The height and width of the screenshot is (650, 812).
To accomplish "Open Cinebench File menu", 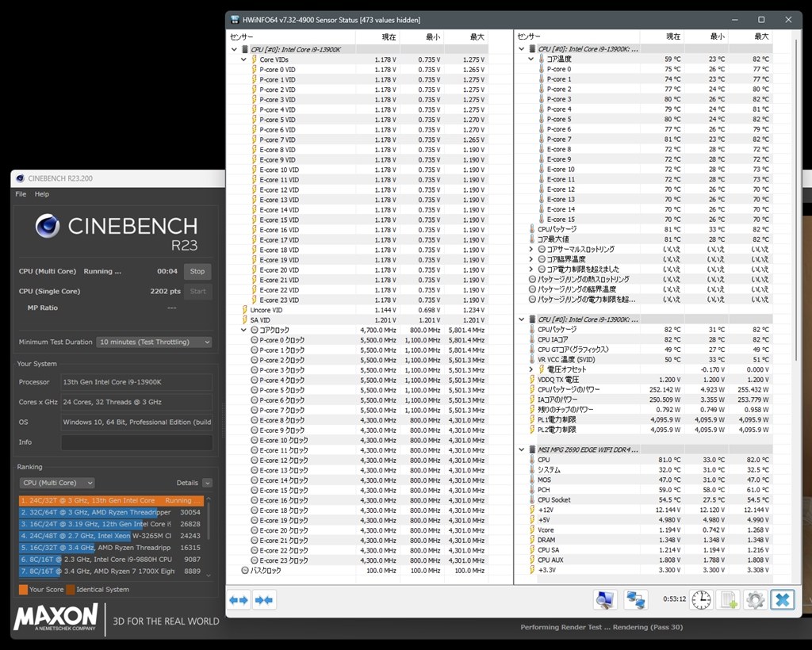I will pyautogui.click(x=21, y=194).
